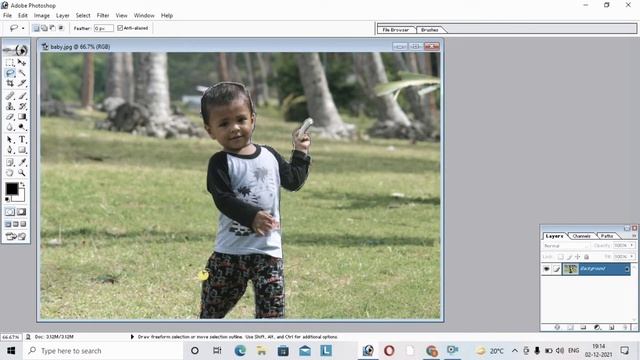
Task: Select the Gradient tool
Action: [22, 117]
